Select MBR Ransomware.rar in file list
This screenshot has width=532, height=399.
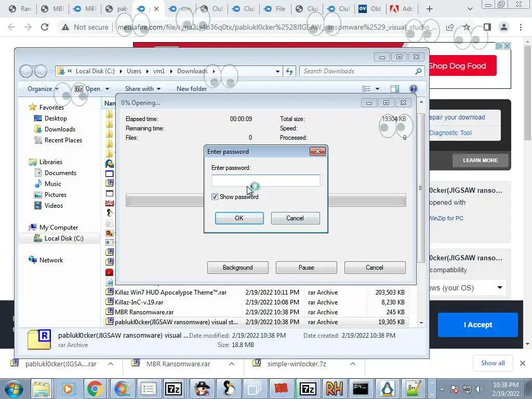pyautogui.click(x=144, y=312)
